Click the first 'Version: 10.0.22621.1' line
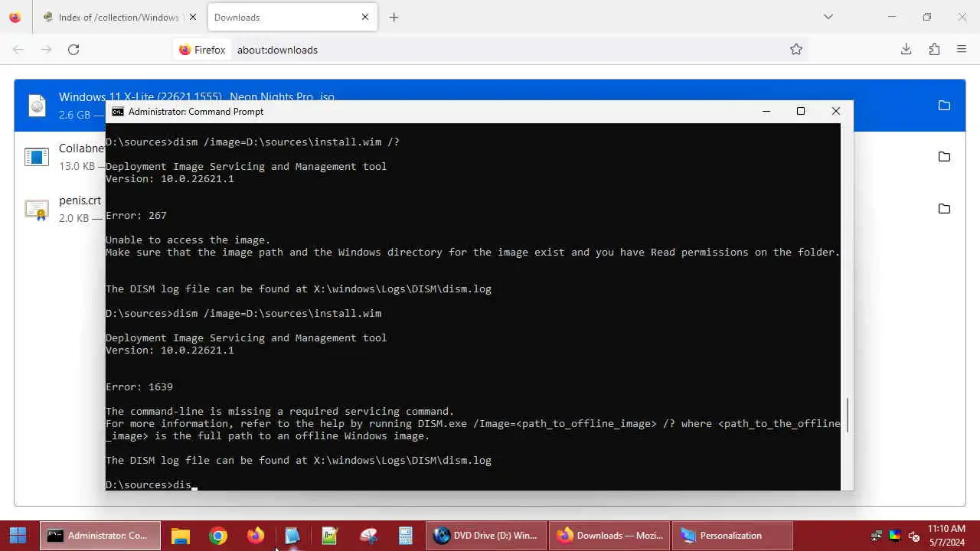Screen dimensions: 980x551 (170, 179)
